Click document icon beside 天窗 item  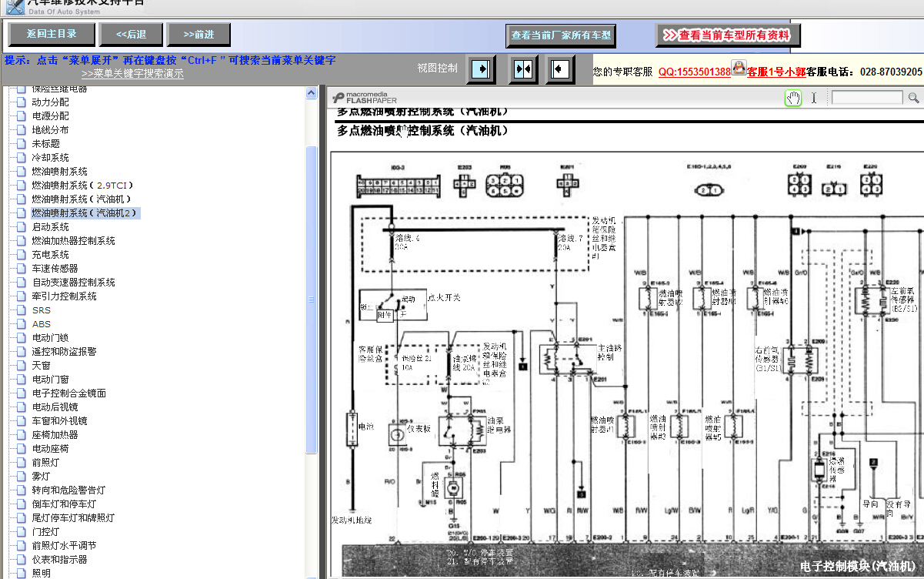point(21,365)
